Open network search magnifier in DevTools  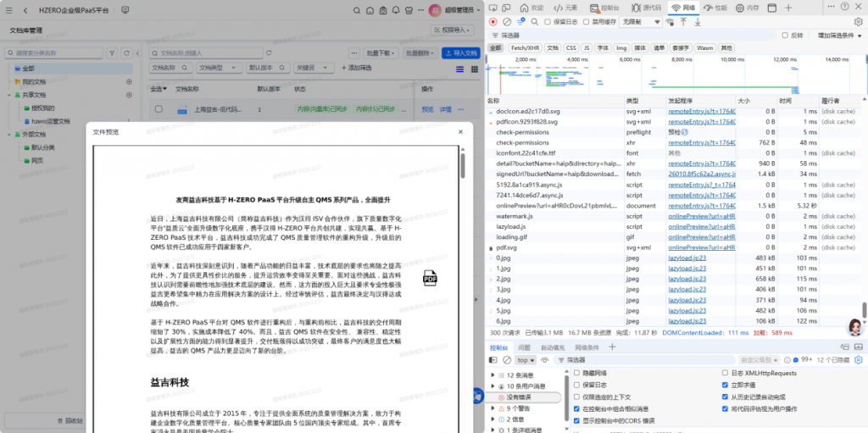pyautogui.click(x=534, y=21)
